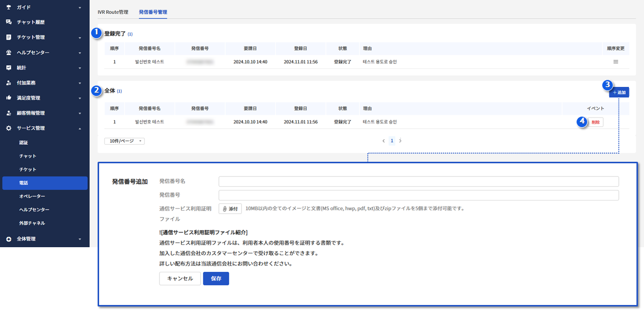Expand the arrow on the top-level ヘルプセンター menu
644x311 pixels.
coord(79,53)
